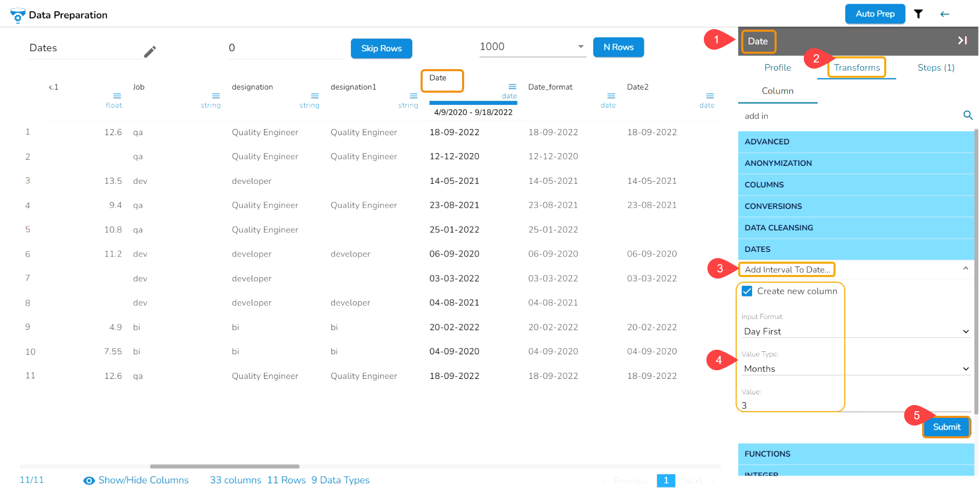
Task: Click the 33 columns status text
Action: pyautogui.click(x=236, y=480)
